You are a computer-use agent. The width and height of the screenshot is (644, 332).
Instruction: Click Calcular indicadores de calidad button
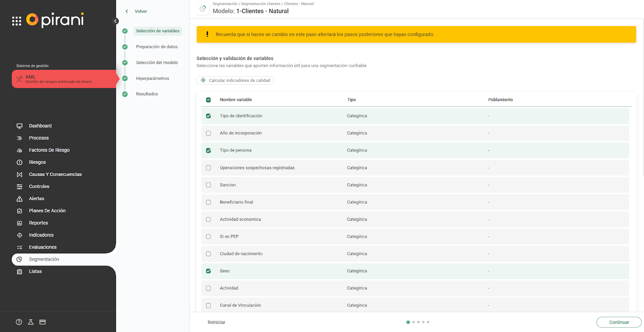coord(235,81)
